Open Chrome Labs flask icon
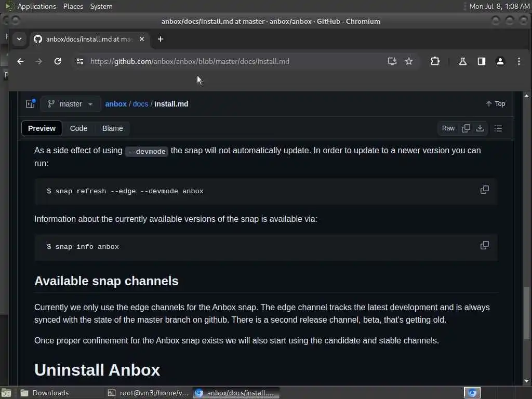 [462, 61]
